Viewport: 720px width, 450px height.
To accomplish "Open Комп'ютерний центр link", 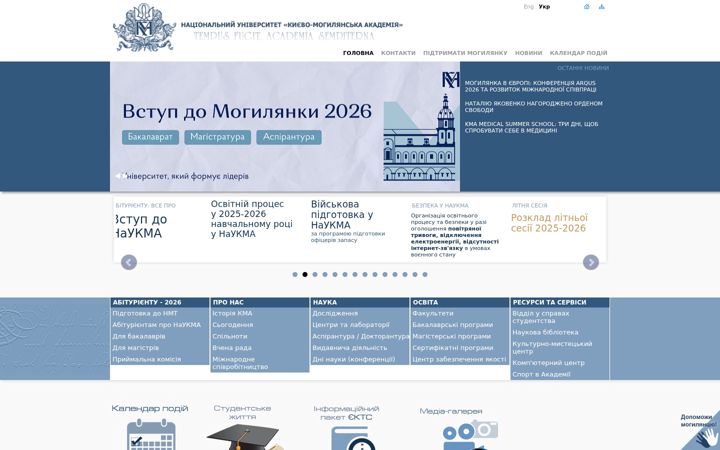I will point(549,363).
